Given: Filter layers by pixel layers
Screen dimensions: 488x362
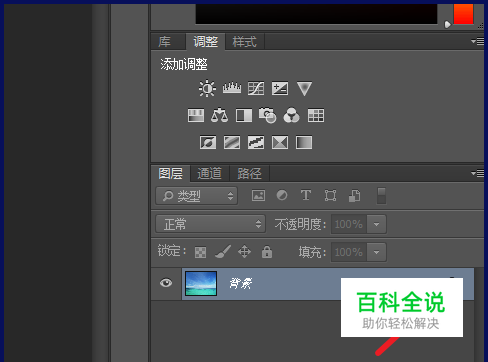Looking at the screenshot, I should pyautogui.click(x=258, y=195).
